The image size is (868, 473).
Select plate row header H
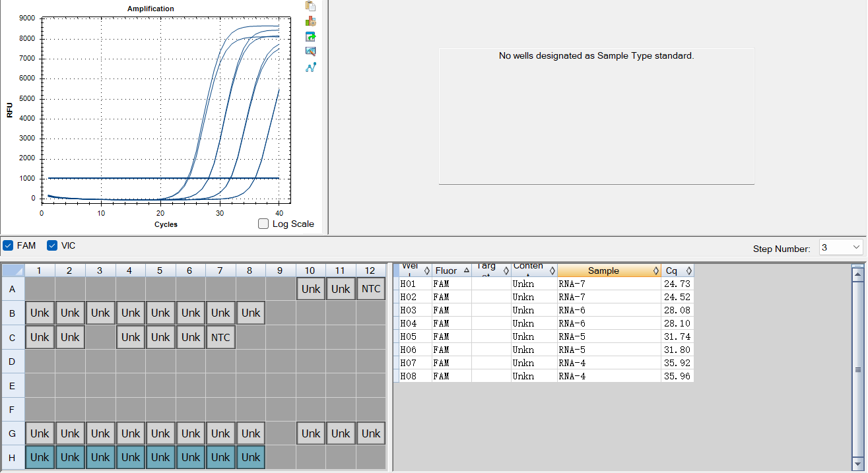(13, 457)
